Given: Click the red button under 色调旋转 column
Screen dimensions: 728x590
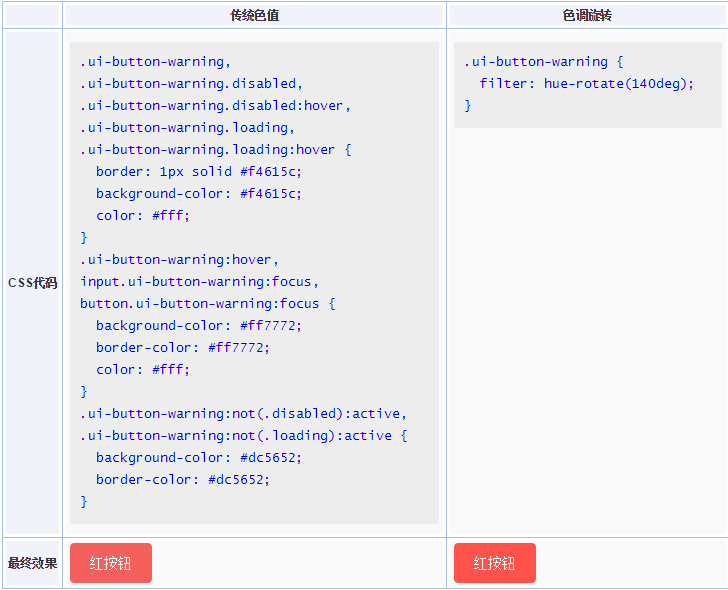Looking at the screenshot, I should point(495,563).
